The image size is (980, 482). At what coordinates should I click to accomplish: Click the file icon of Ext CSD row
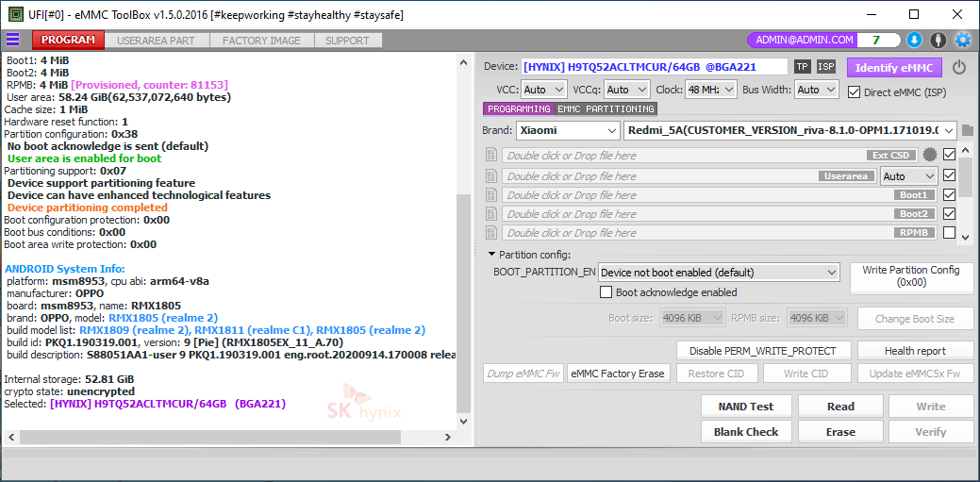490,155
